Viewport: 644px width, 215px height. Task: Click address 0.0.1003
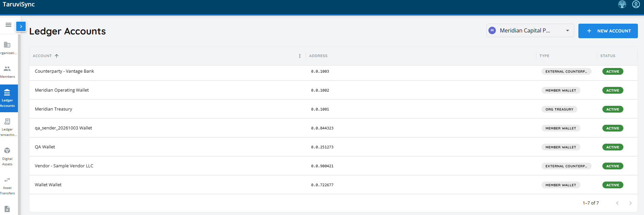coord(320,71)
